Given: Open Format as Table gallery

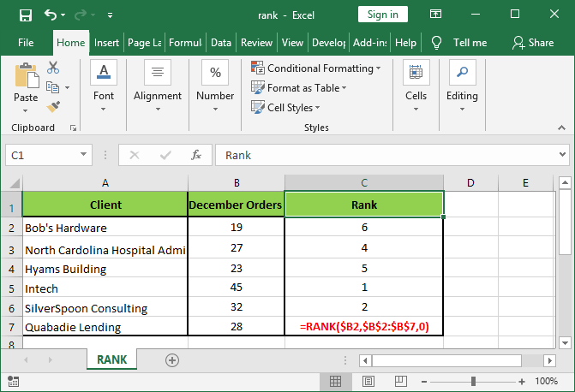Looking at the screenshot, I should coord(299,88).
